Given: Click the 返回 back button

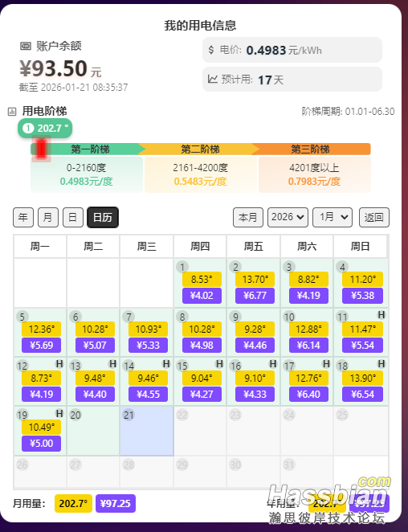Looking at the screenshot, I should click(x=374, y=217).
